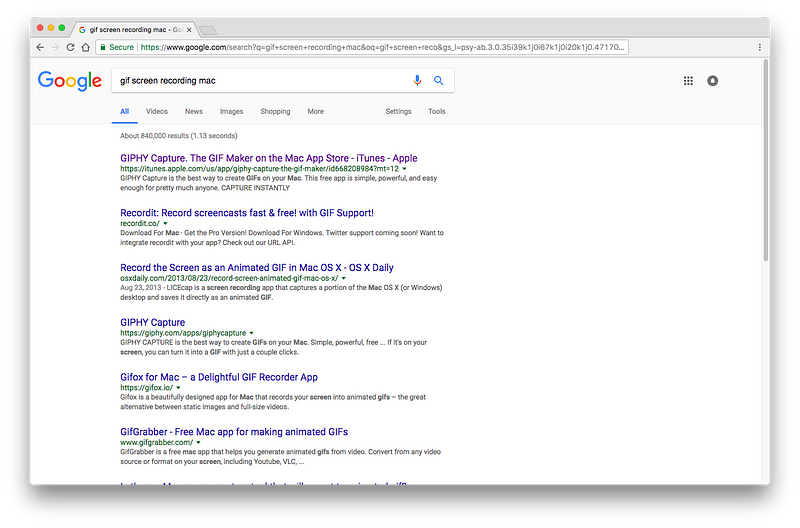Viewport: 800px width, 528px height.
Task: Click the Google search text field
Action: coord(260,80)
